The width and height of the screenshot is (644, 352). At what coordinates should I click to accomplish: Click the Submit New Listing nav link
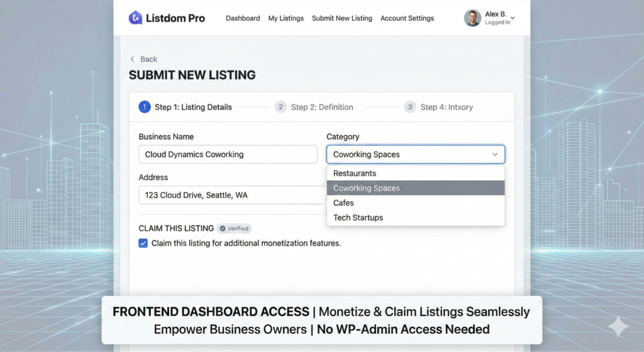(342, 18)
